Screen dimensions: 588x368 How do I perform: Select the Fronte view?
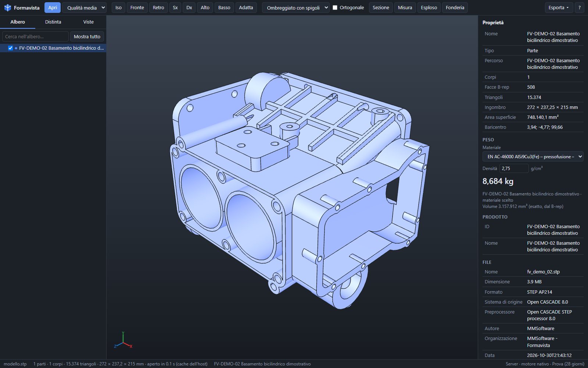click(x=137, y=8)
